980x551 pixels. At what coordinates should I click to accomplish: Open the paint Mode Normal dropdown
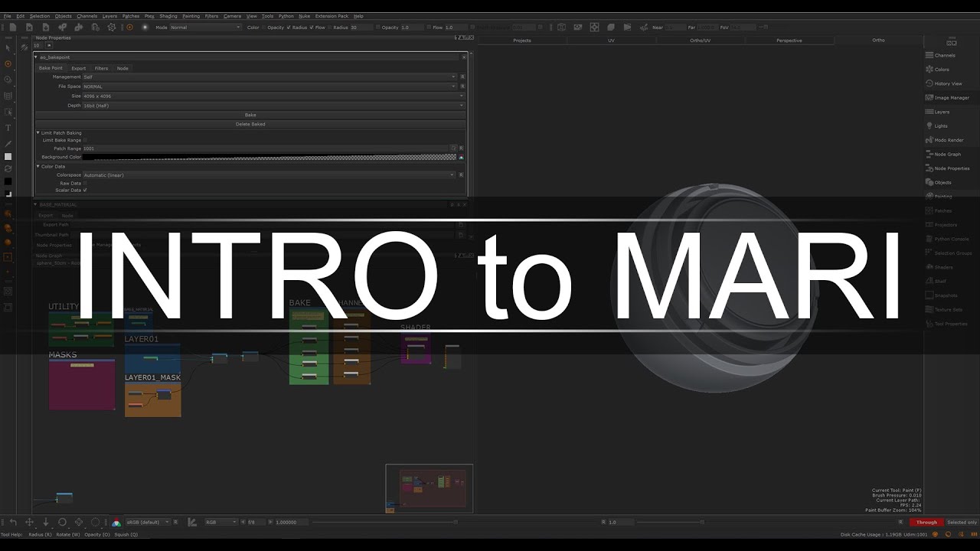(x=205, y=28)
